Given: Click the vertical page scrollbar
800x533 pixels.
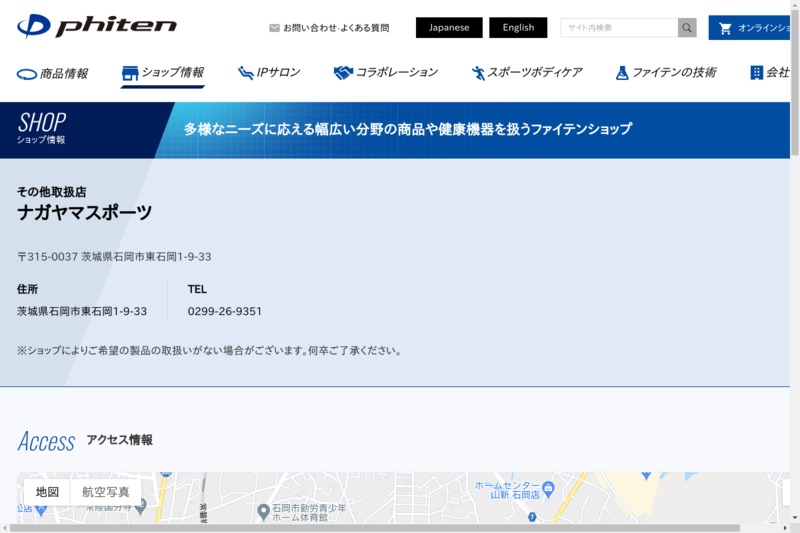Looking at the screenshot, I should pyautogui.click(x=795, y=260).
